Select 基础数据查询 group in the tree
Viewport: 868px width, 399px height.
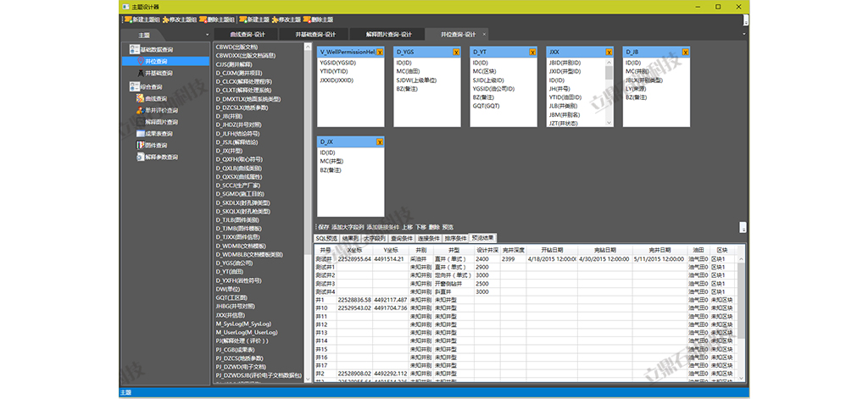pyautogui.click(x=151, y=49)
